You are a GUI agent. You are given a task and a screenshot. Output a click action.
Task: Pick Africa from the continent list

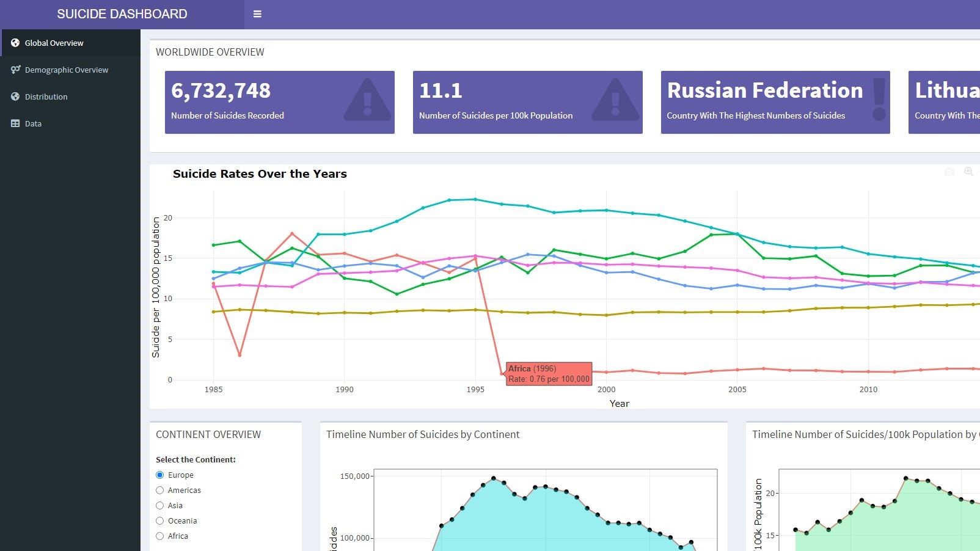(x=160, y=536)
